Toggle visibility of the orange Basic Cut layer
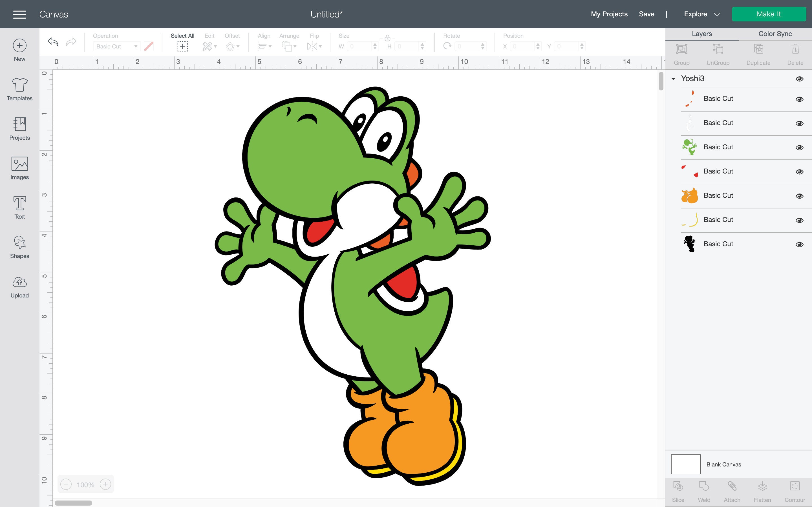812x507 pixels. [x=800, y=196]
